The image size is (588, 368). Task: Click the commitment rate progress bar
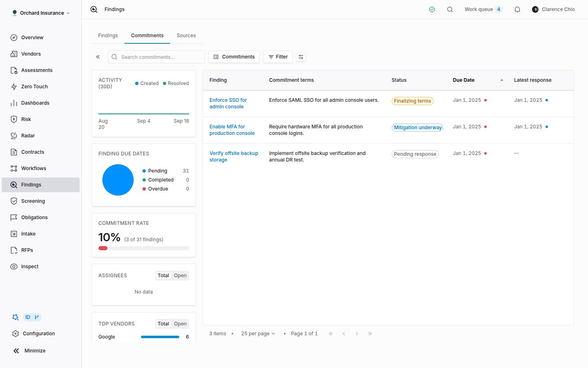pos(144,248)
